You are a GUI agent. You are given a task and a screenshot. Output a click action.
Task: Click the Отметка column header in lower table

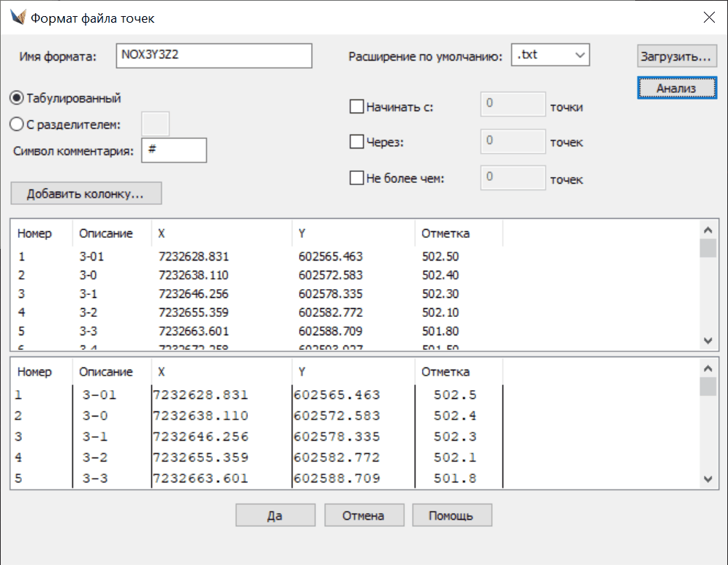[446, 372]
